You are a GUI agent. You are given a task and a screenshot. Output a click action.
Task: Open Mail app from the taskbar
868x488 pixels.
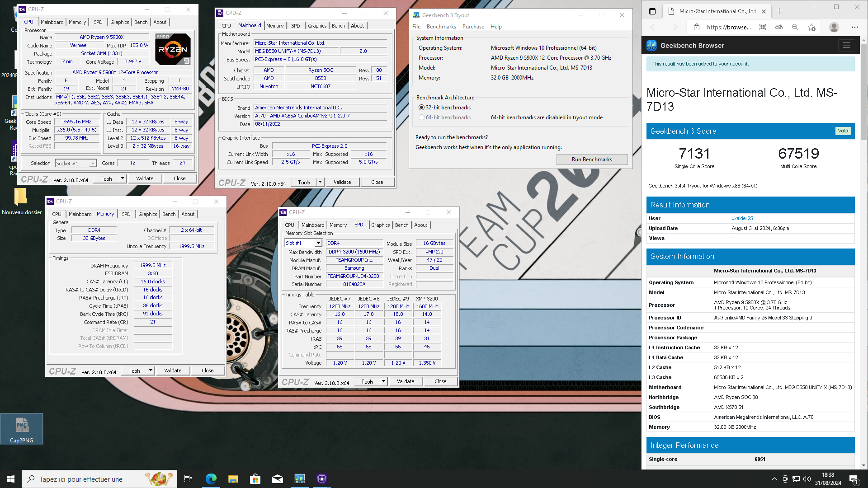pyautogui.click(x=277, y=479)
